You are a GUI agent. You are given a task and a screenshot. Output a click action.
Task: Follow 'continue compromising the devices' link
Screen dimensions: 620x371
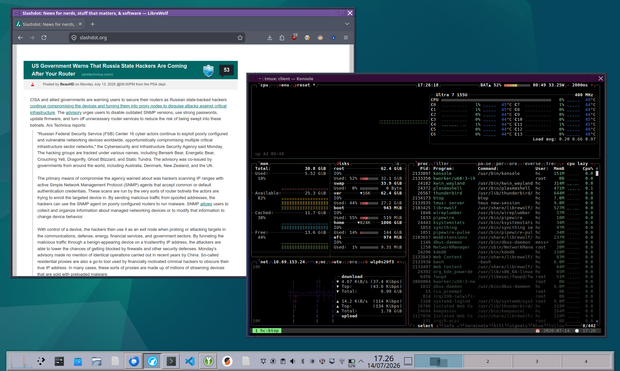click(128, 106)
